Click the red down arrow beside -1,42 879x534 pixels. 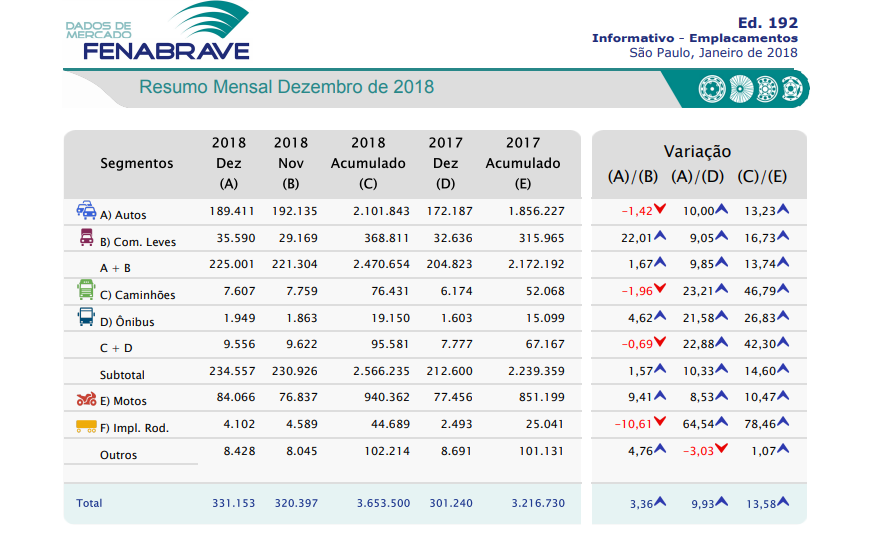click(x=661, y=211)
